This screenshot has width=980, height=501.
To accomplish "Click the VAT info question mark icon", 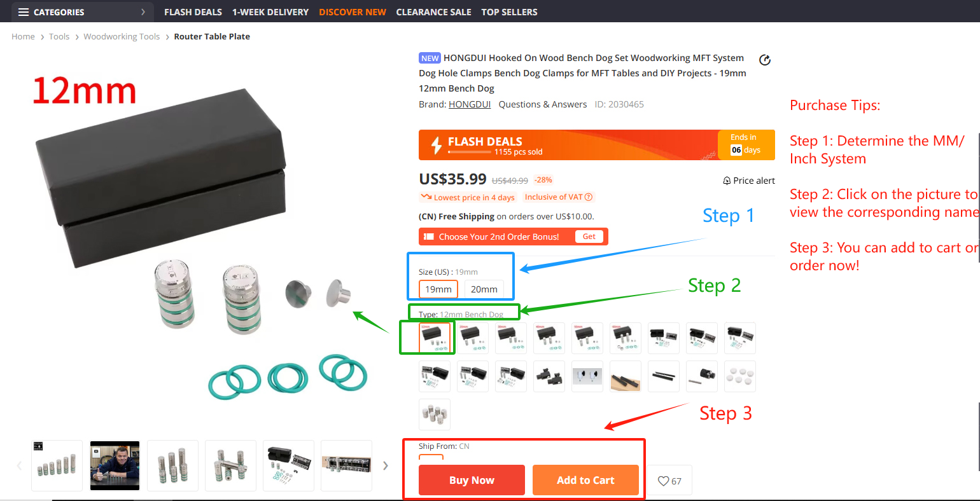I will pos(589,197).
